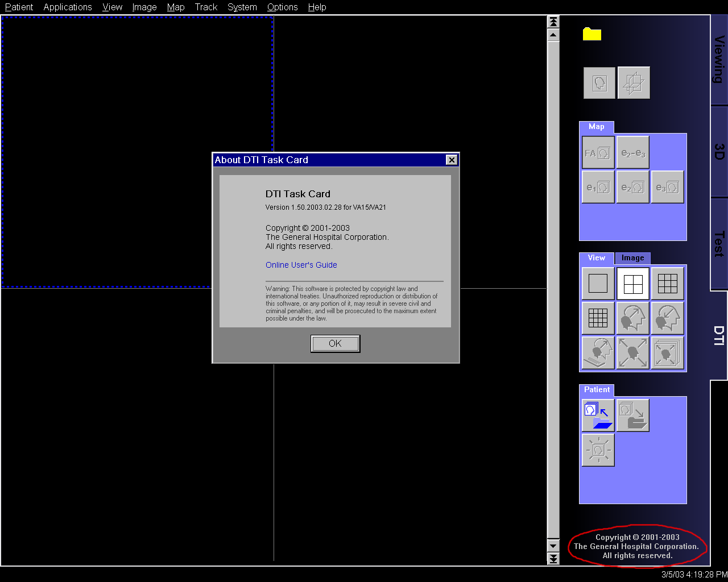Switch to the 3D task card tab

pos(719,151)
